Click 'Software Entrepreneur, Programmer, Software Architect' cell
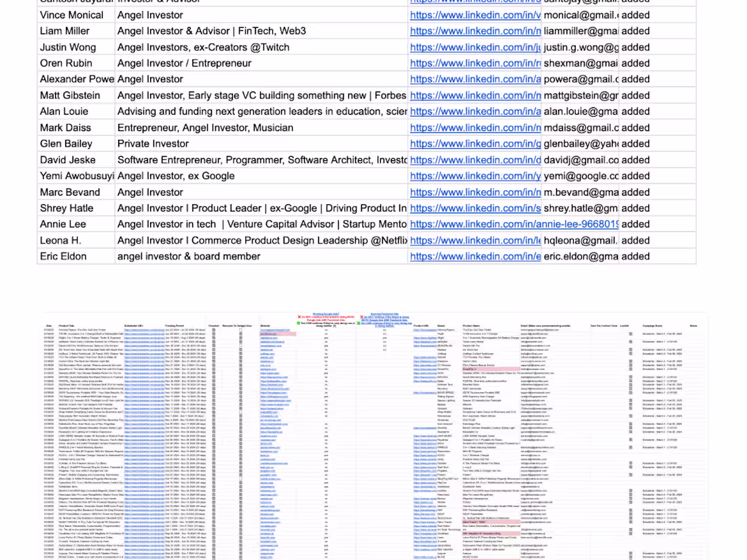747x560 pixels. (x=261, y=160)
